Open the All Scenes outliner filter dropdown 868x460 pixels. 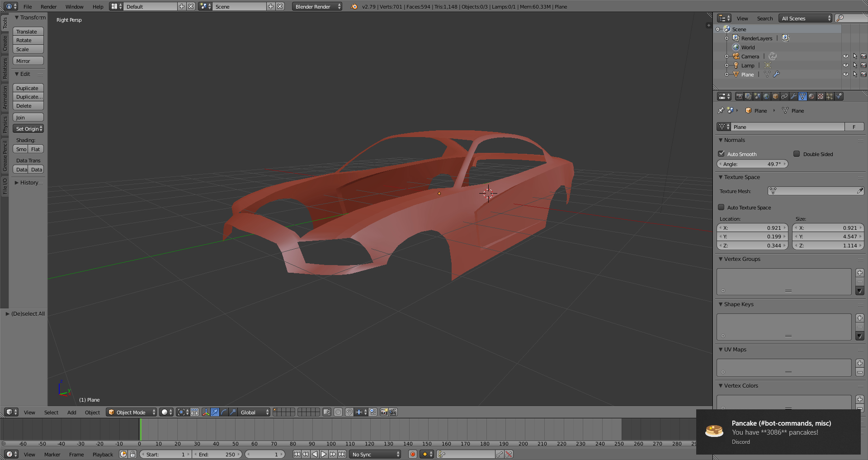805,18
